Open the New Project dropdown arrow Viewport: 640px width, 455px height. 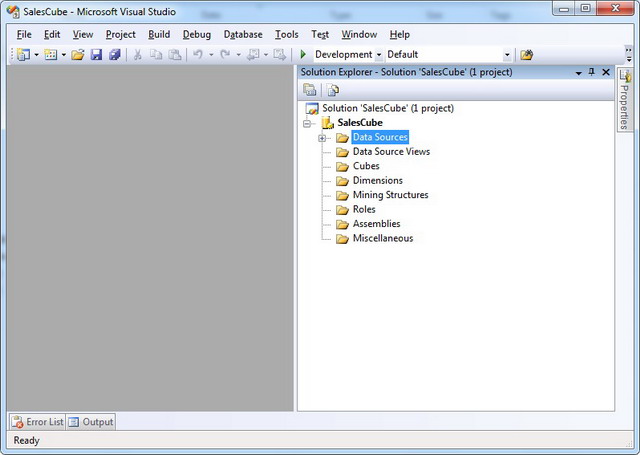click(x=36, y=55)
